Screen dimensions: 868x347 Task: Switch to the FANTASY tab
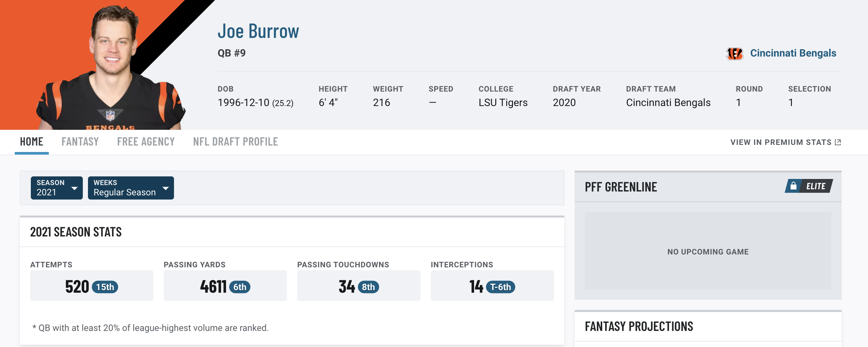(x=80, y=141)
